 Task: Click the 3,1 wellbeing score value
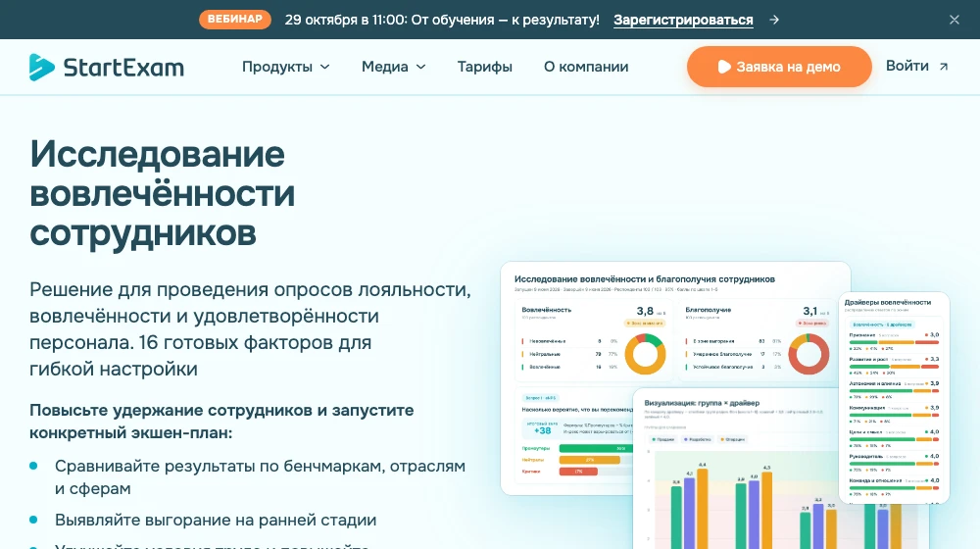(810, 311)
